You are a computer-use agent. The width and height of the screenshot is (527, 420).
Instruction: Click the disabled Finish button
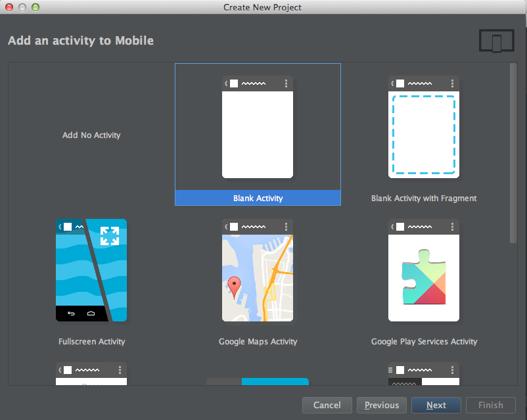click(491, 405)
